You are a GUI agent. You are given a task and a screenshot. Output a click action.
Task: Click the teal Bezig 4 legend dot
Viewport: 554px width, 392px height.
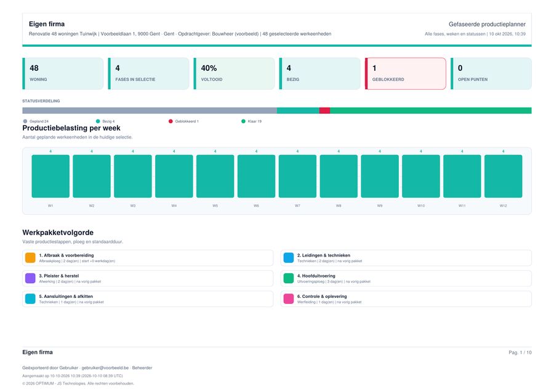[98, 121]
